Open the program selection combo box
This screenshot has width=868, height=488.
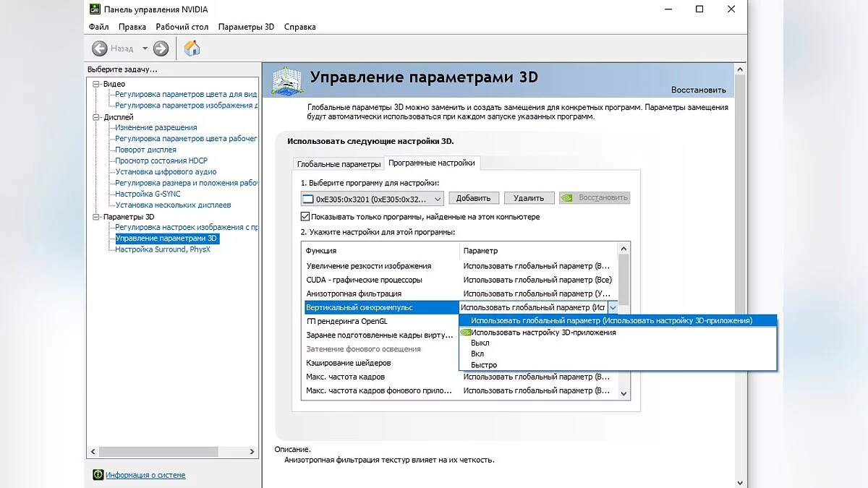coord(372,198)
